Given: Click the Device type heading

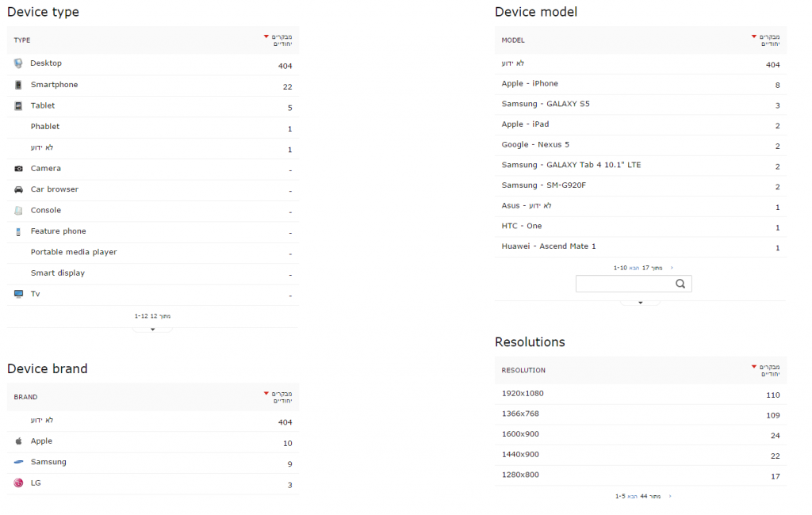Looking at the screenshot, I should click(44, 12).
